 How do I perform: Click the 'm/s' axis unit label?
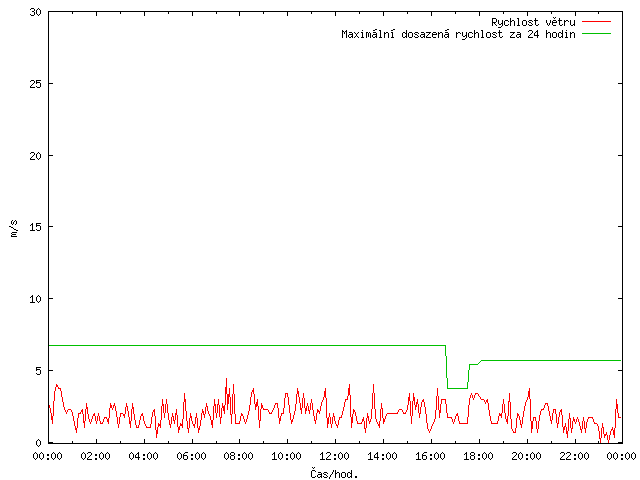[x=14, y=228]
